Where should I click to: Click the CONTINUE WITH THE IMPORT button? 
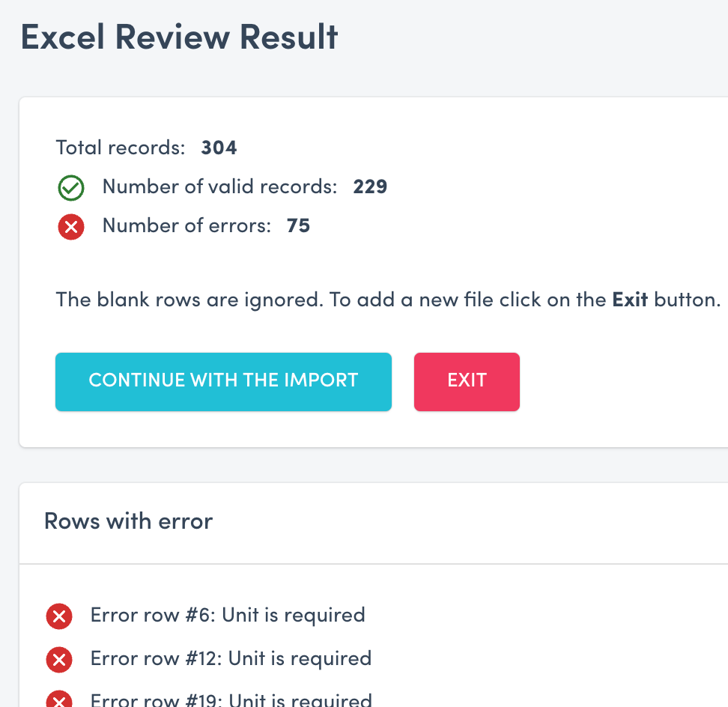[223, 381]
